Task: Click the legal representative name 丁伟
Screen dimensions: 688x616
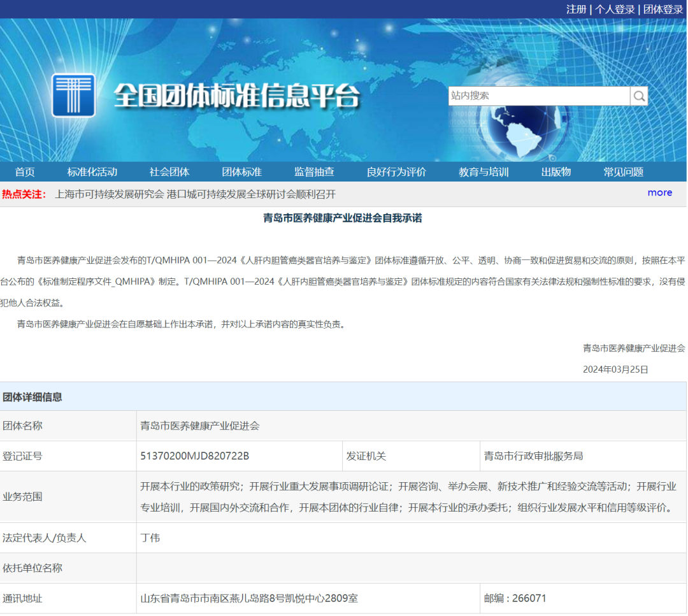Action: point(150,538)
